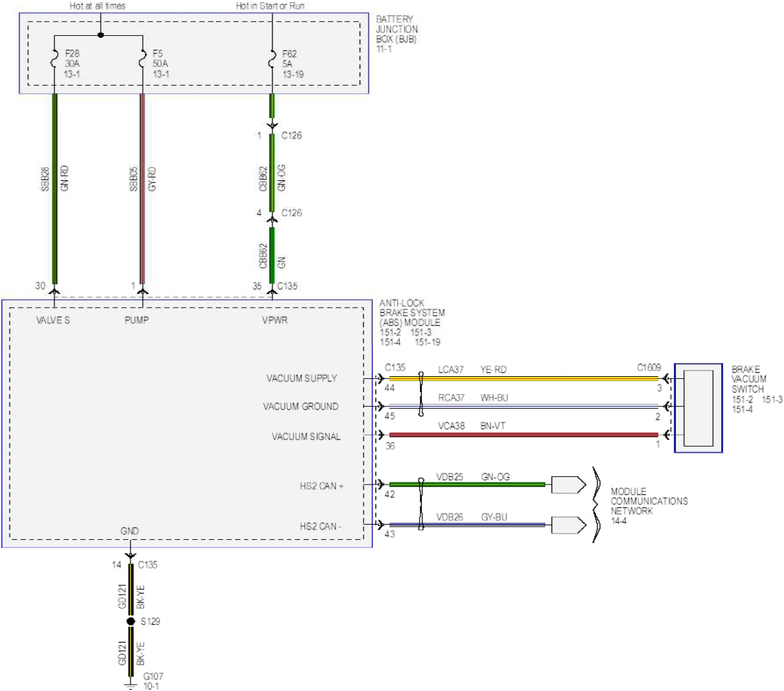Image resolution: width=784 pixels, height=691 pixels.
Task: Click the 'C1609' connector label
Action: pos(649,367)
